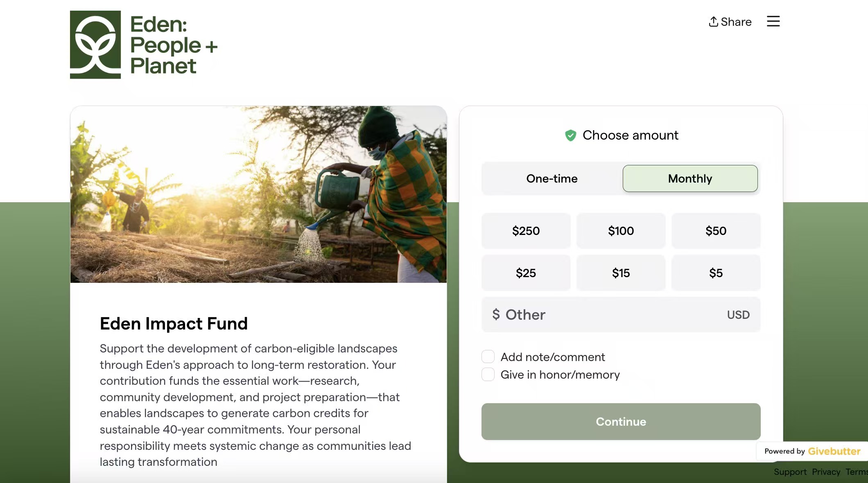Pick the $5 donation amount

pyautogui.click(x=716, y=273)
